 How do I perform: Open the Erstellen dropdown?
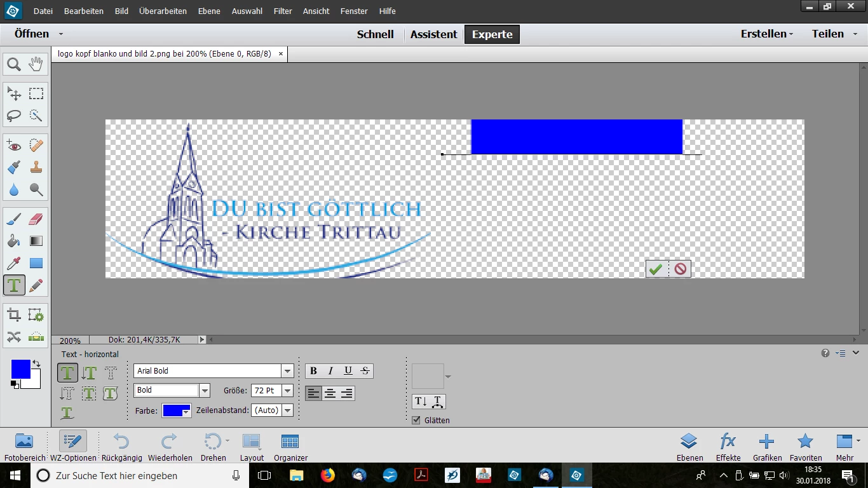click(x=767, y=34)
